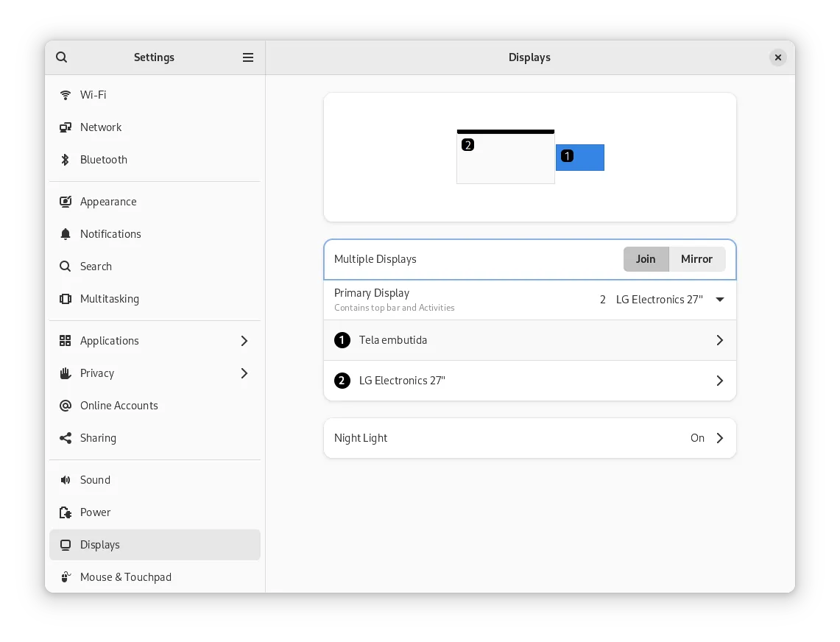840x642 pixels.
Task: Click the Sound speaker icon
Action: click(66, 480)
